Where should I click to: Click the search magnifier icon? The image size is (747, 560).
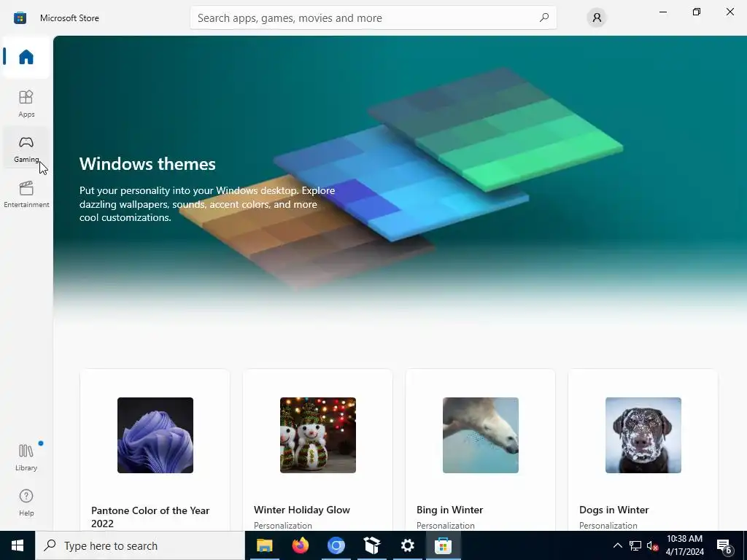point(544,17)
